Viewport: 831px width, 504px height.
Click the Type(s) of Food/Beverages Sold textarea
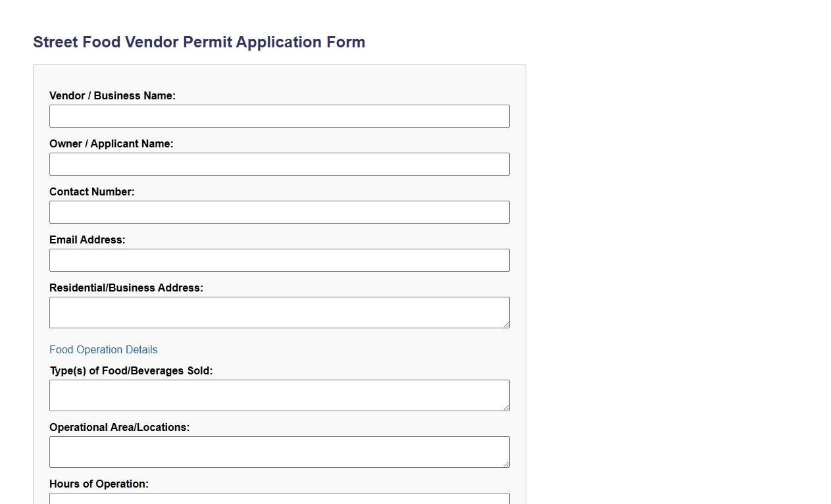(x=280, y=393)
